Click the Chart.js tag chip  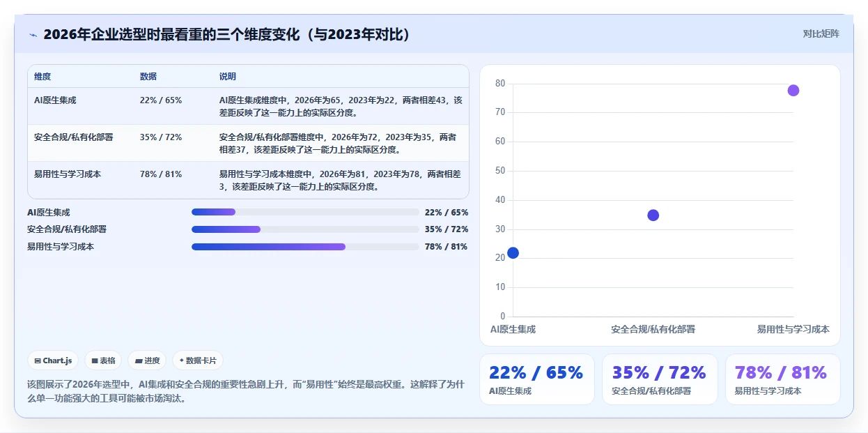click(53, 360)
